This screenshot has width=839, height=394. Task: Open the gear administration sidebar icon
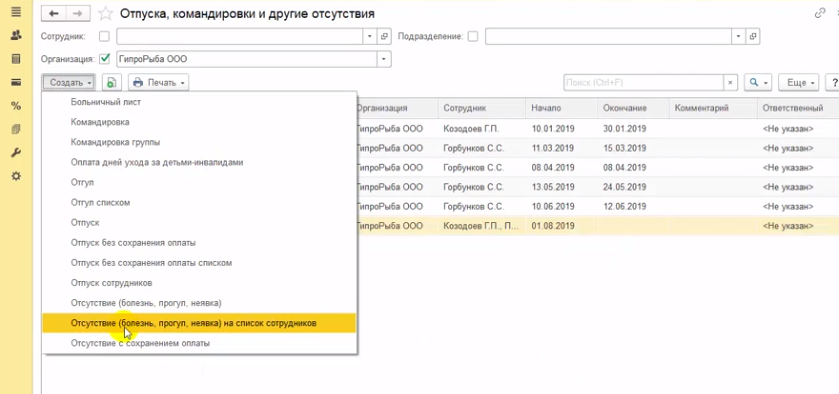[16, 176]
